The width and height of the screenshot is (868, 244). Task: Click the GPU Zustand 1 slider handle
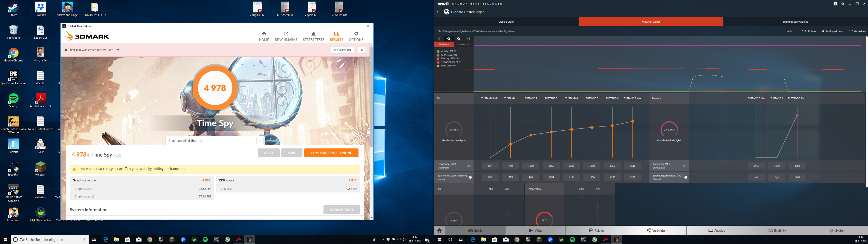coord(511,144)
